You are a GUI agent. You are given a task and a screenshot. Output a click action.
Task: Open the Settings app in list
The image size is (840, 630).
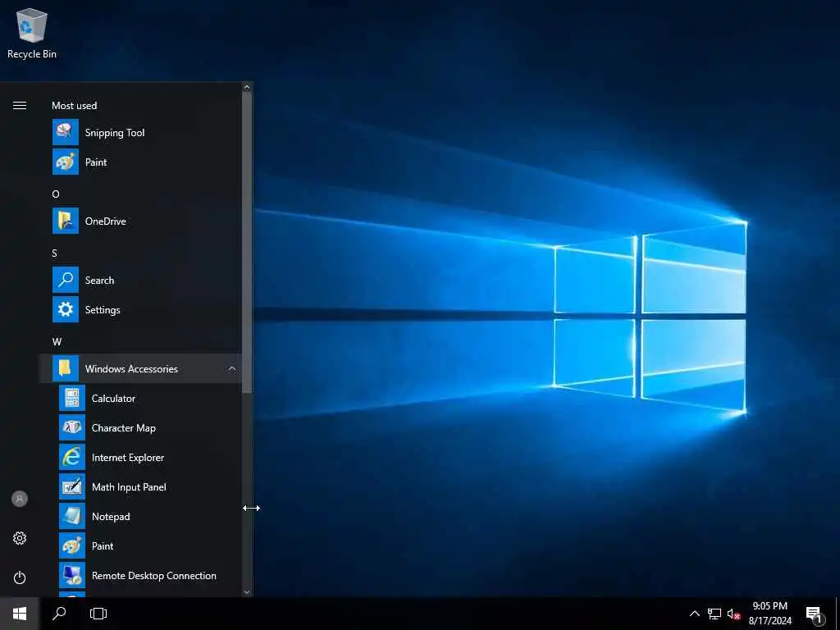click(x=140, y=309)
